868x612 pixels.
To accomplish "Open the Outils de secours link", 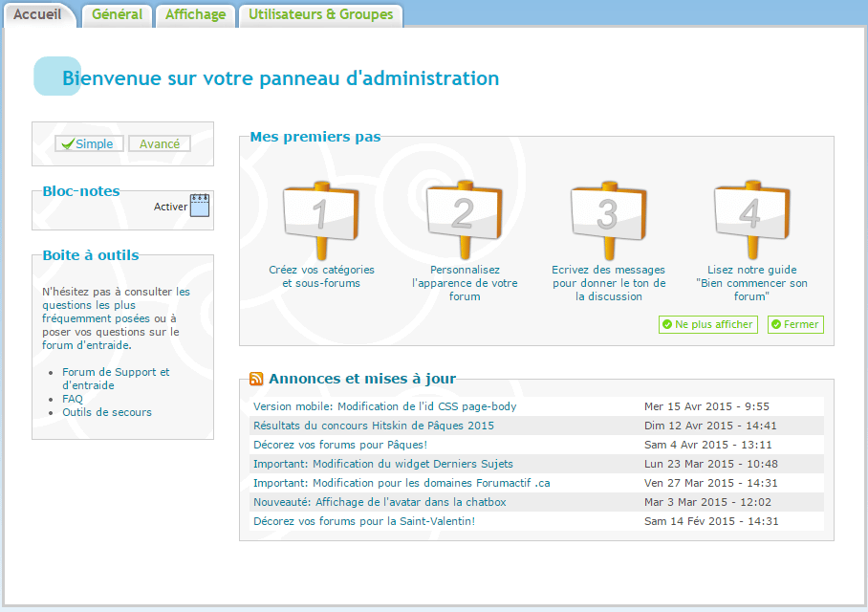I will click(107, 412).
